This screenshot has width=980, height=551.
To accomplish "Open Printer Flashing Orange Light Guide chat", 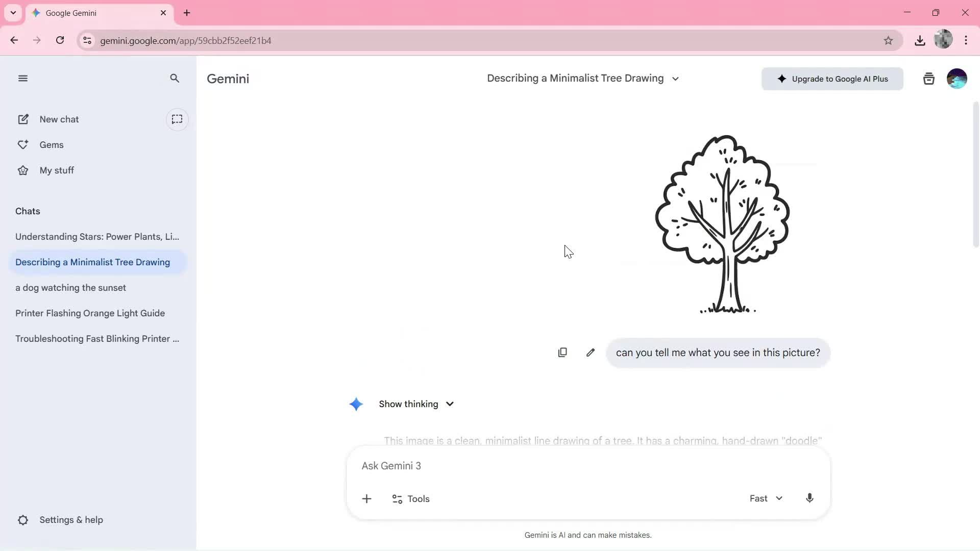I will pyautogui.click(x=90, y=313).
